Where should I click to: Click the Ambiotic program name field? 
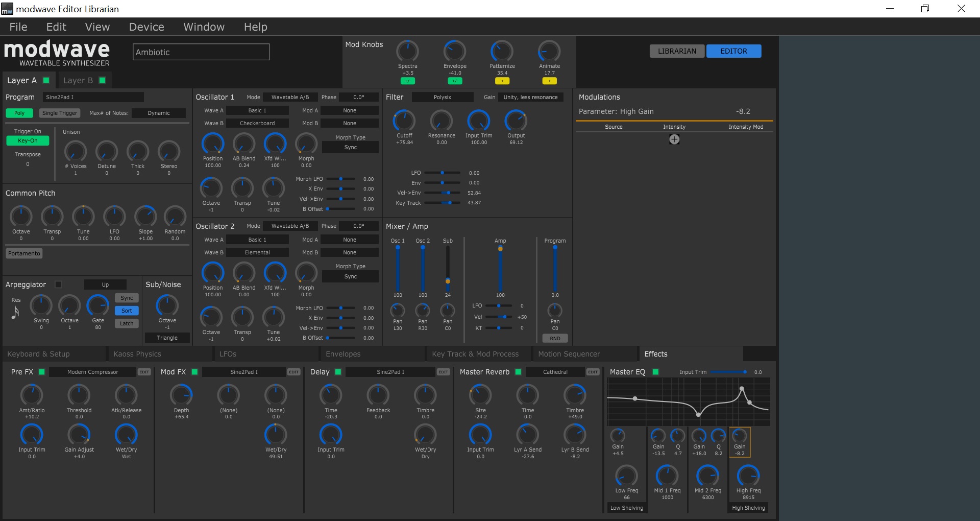(201, 52)
